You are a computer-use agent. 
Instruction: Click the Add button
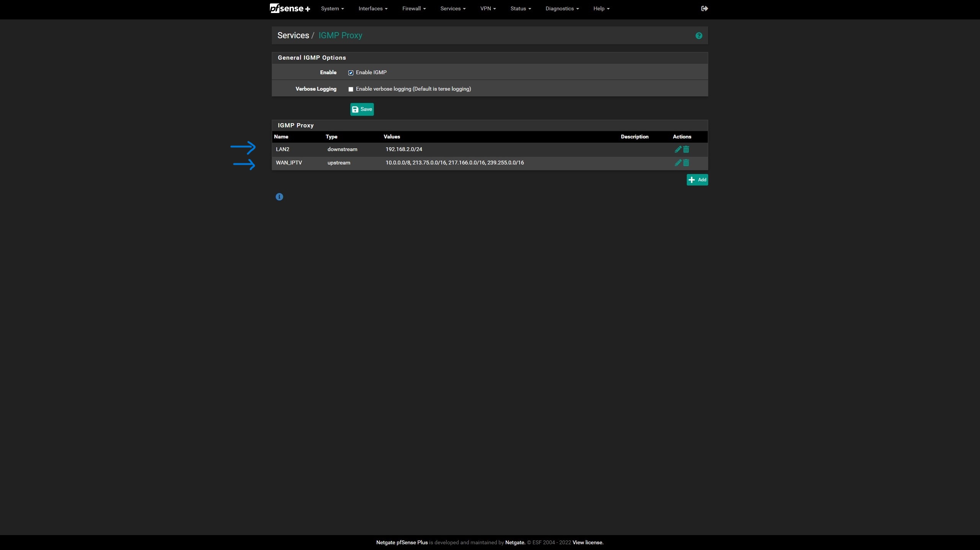[697, 180]
